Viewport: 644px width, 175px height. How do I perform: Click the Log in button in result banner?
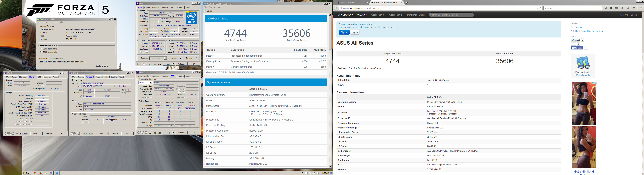(355, 32)
